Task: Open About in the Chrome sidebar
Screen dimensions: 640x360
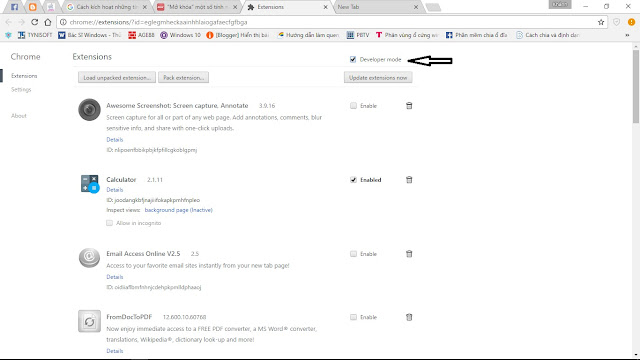Action: (x=19, y=116)
